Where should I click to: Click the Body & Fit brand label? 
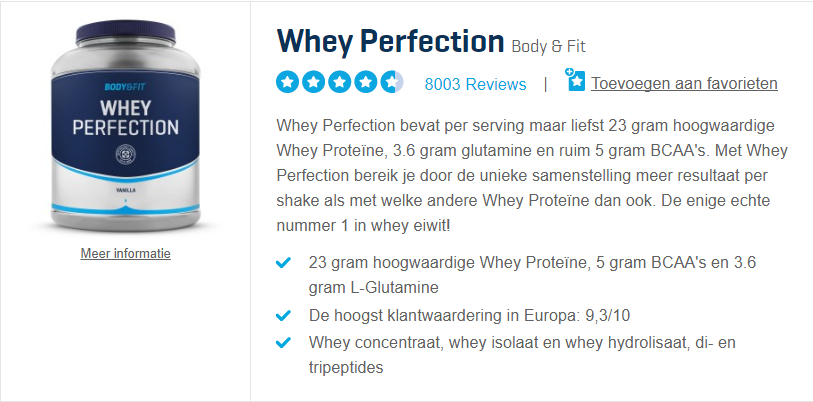pos(549,47)
